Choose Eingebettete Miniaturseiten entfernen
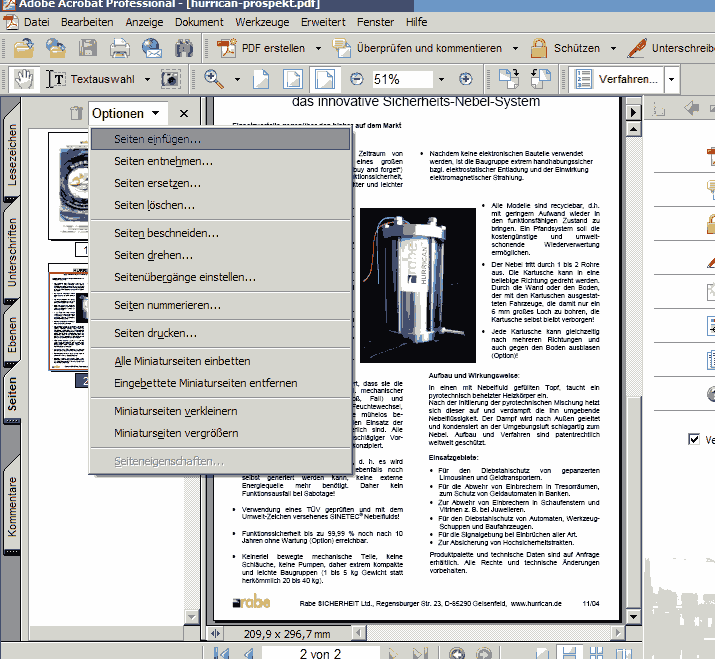Viewport: 715px width, 659px height. [x=220, y=383]
